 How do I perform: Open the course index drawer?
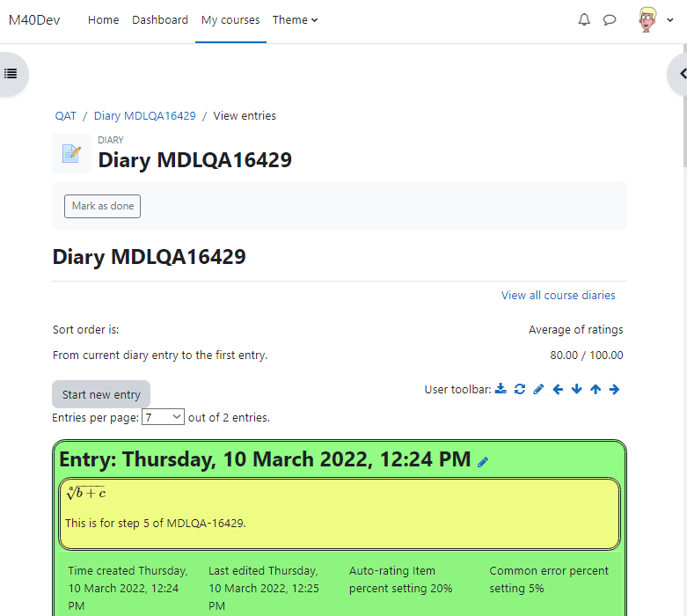pyautogui.click(x=11, y=74)
